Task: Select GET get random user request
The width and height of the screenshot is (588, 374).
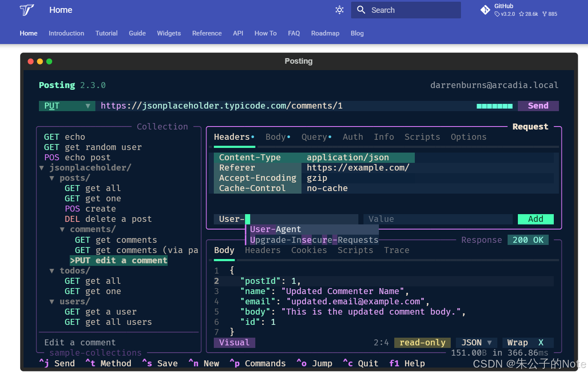Action: (x=93, y=147)
